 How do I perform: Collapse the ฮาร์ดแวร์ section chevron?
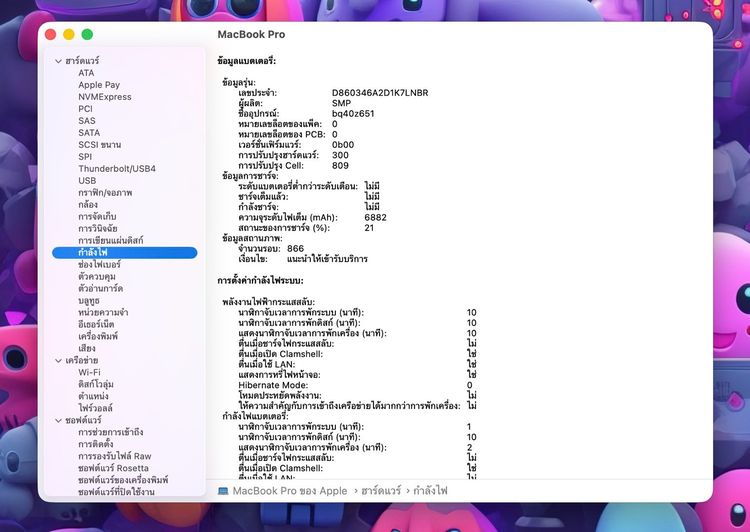pyautogui.click(x=58, y=61)
